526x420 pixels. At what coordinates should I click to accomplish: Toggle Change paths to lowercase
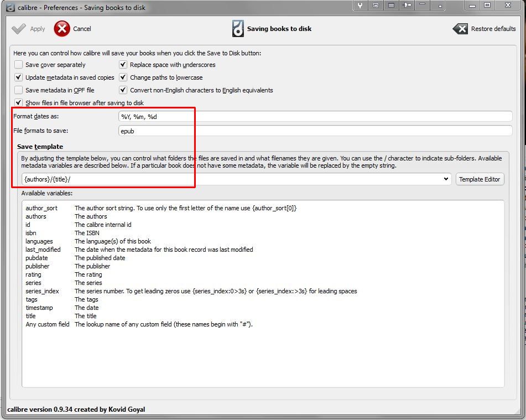click(x=123, y=77)
